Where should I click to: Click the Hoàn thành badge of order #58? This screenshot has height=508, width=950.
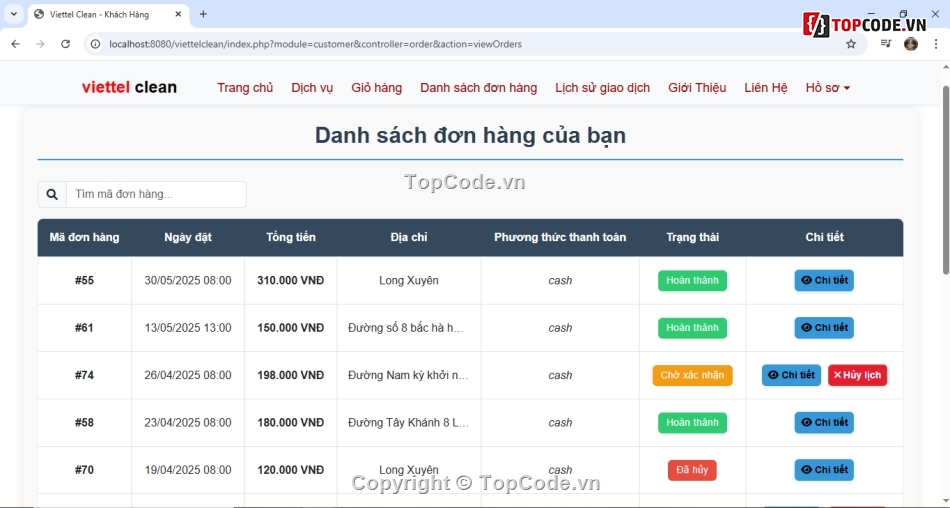[693, 423]
